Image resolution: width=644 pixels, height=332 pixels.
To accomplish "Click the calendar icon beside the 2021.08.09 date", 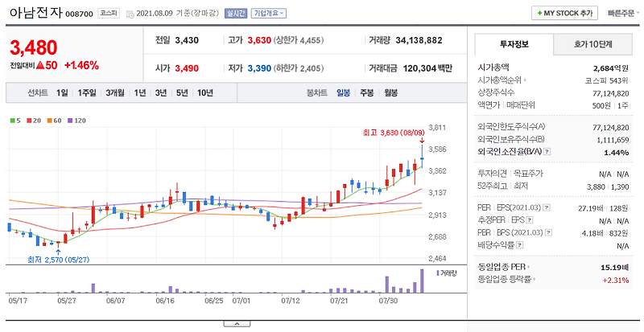I will pyautogui.click(x=130, y=14).
